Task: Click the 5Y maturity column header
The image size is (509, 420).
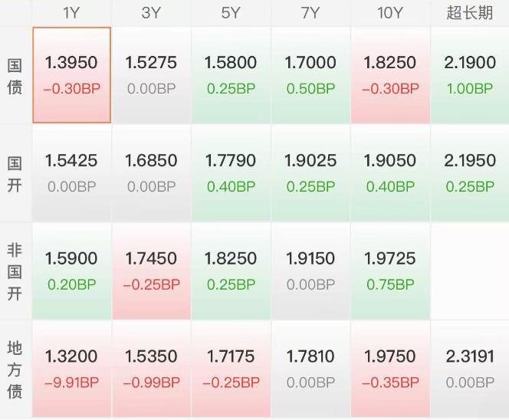Action: pyautogui.click(x=231, y=13)
